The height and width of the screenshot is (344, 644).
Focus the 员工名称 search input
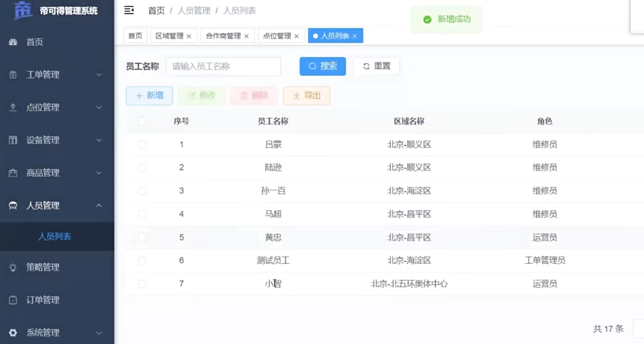point(223,66)
